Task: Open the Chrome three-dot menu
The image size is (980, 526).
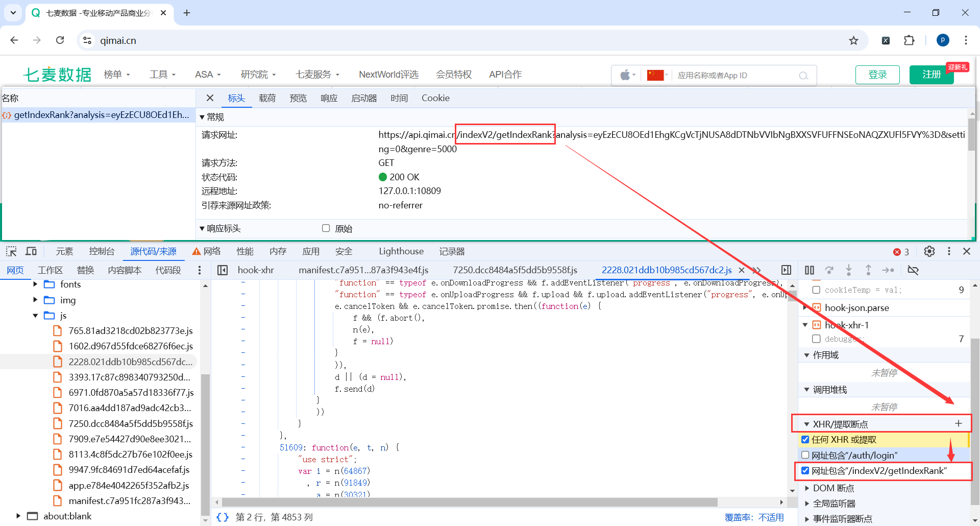Action: click(x=966, y=40)
